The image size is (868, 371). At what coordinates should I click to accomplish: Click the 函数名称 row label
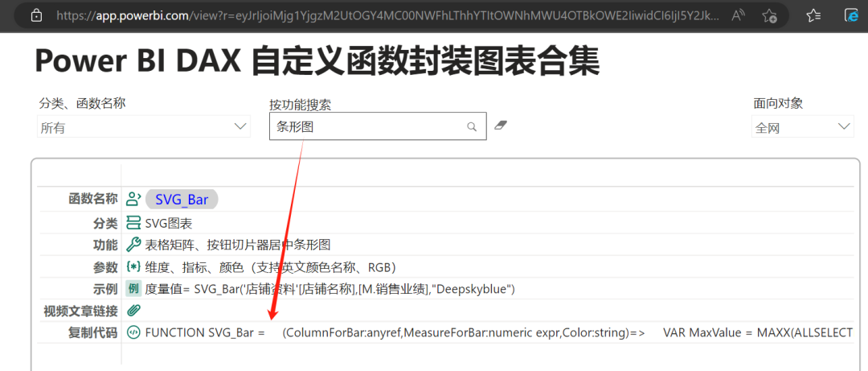click(92, 199)
